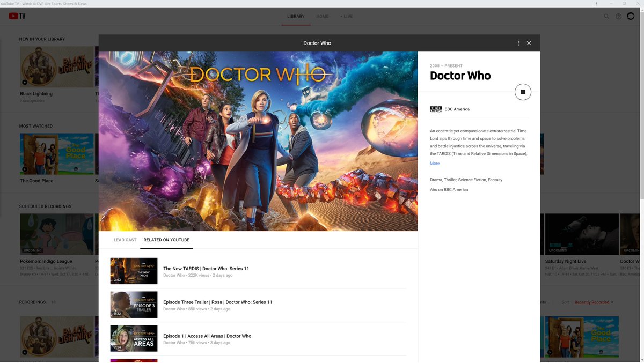Close the Doctor Who dialog
Image resolution: width=644 pixels, height=363 pixels.
[529, 43]
